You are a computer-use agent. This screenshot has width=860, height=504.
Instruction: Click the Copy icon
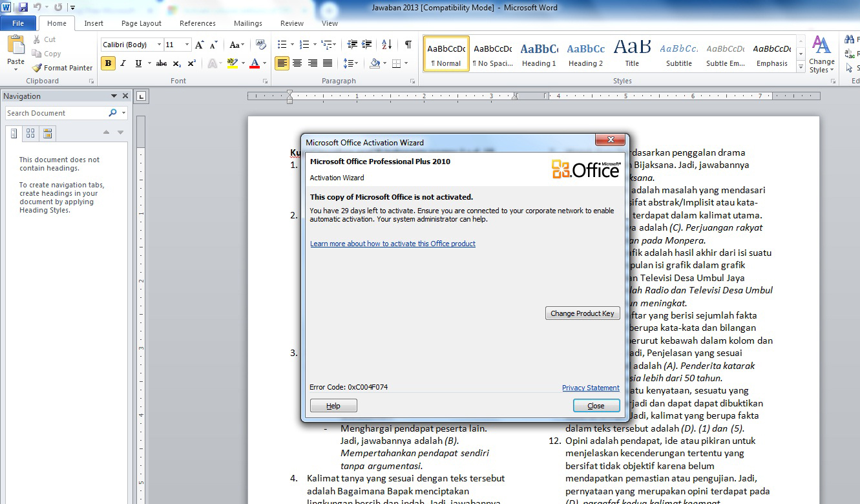coord(36,54)
